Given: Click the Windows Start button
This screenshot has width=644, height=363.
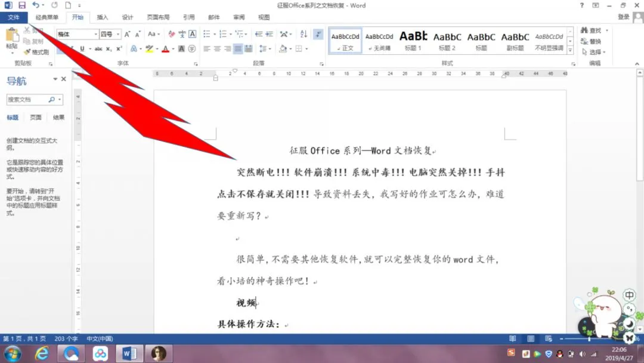Looking at the screenshot, I should point(13,354).
